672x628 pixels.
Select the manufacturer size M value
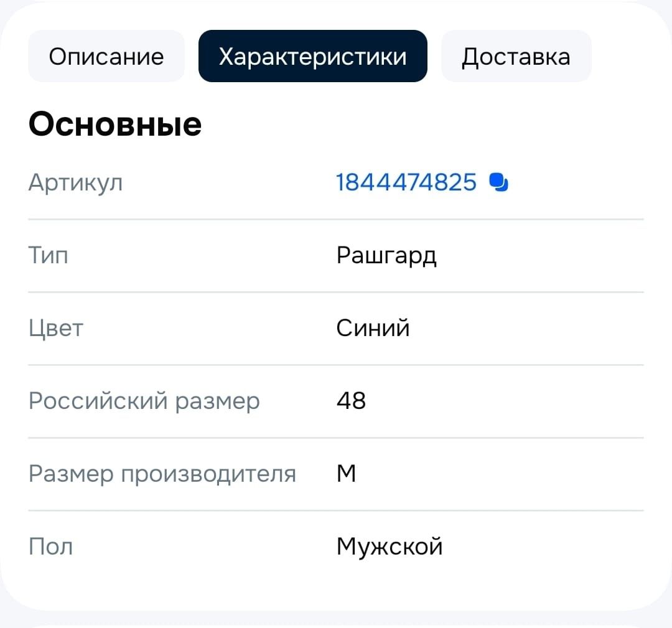[347, 474]
